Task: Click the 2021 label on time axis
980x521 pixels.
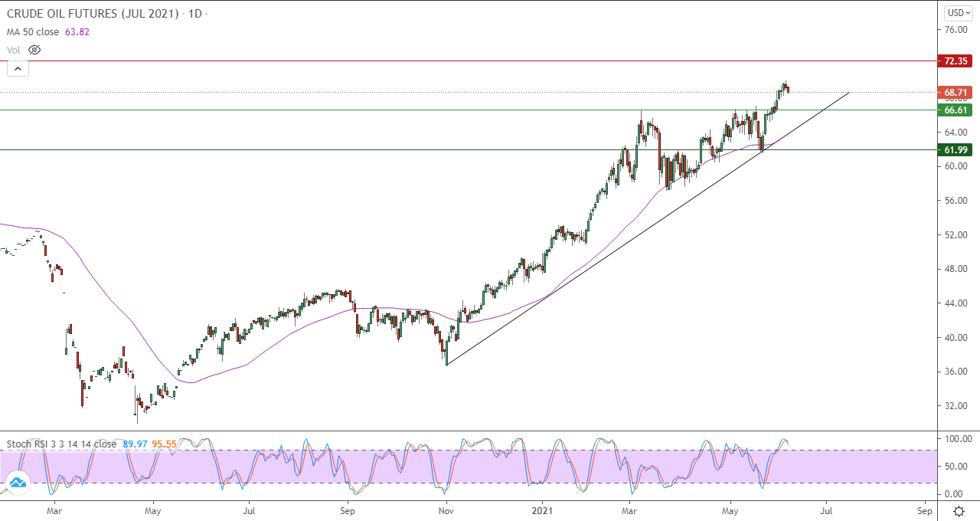Action: click(543, 510)
